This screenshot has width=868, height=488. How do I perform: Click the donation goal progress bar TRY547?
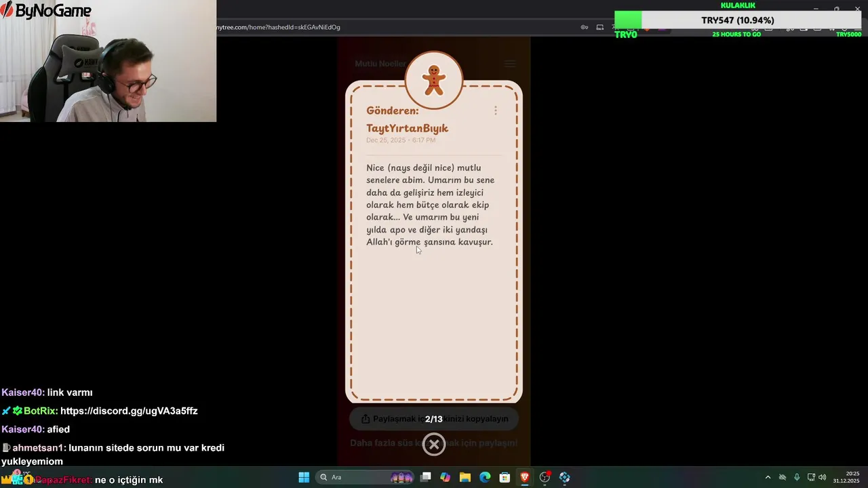coord(738,20)
